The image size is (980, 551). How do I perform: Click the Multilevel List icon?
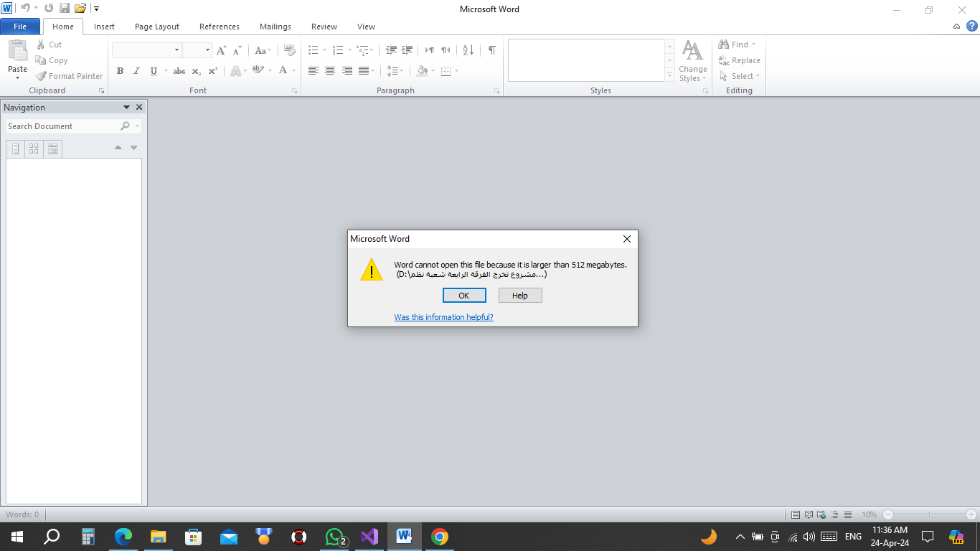362,50
